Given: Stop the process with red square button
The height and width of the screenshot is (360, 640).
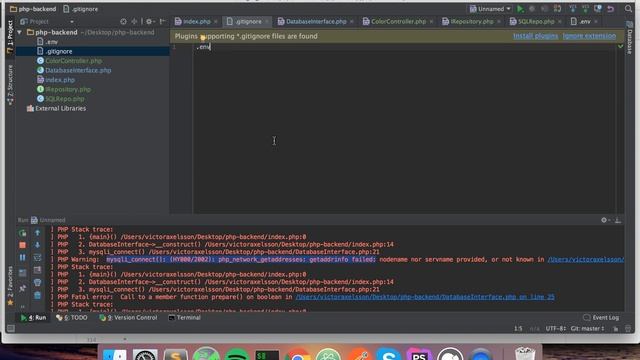Looking at the screenshot, I should point(22,245).
